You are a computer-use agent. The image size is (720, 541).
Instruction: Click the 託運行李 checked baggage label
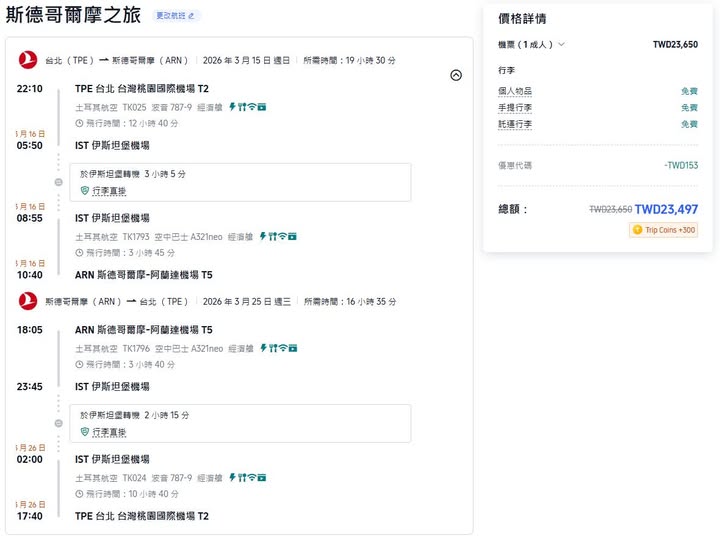point(514,124)
